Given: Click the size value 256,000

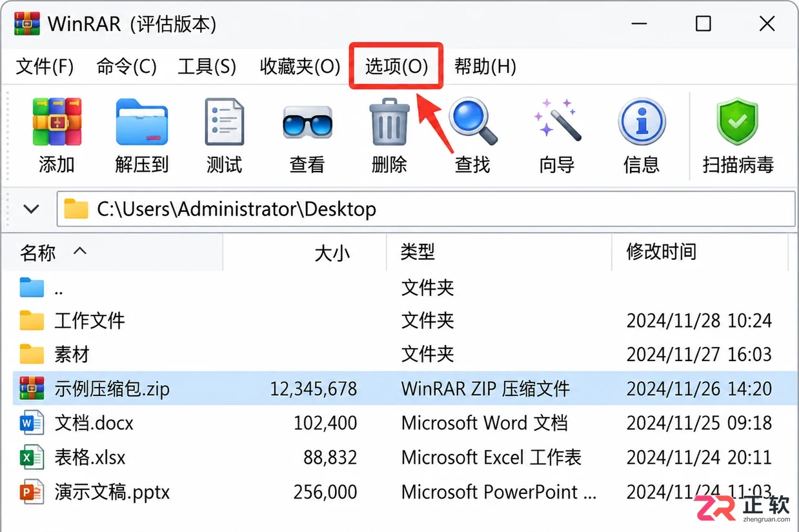Looking at the screenshot, I should point(325,493).
